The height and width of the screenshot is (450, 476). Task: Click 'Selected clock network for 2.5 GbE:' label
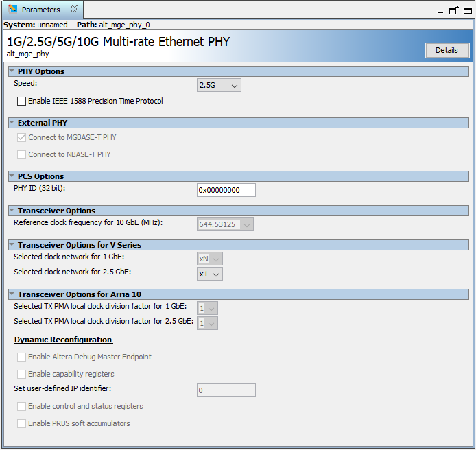[72, 272]
